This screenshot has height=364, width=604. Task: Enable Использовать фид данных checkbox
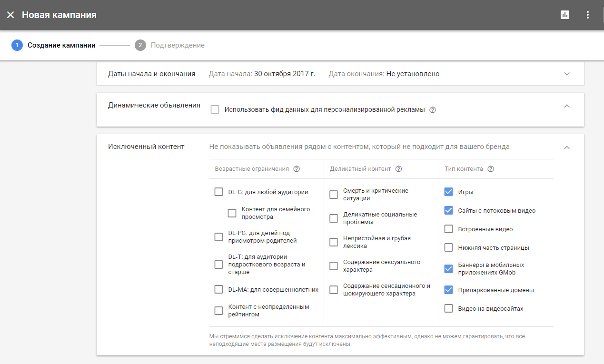pos(215,110)
